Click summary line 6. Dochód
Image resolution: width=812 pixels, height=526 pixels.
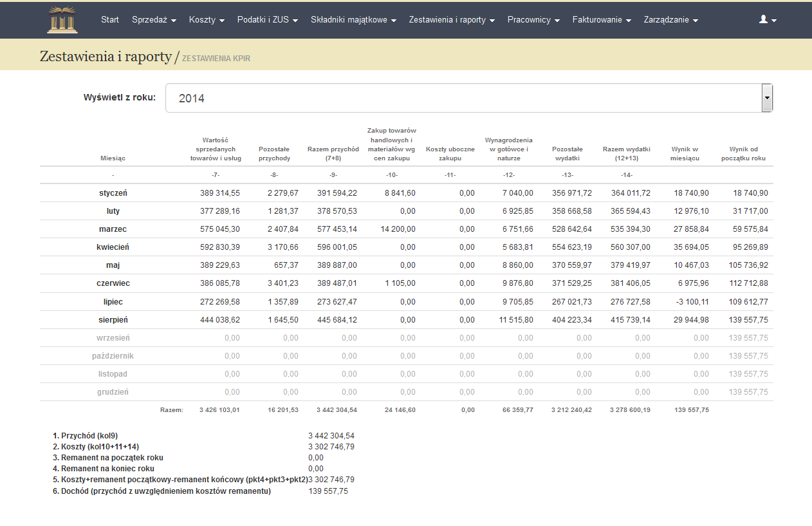click(162, 491)
